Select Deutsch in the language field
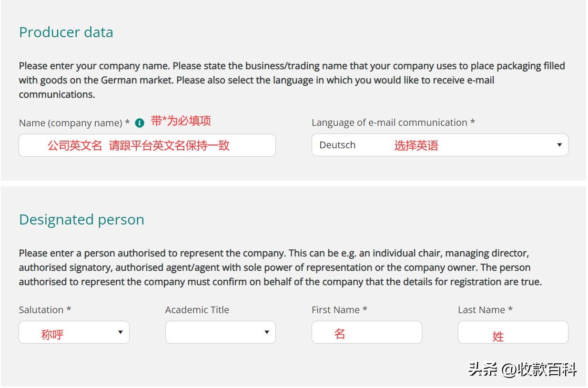This screenshot has width=588, height=388. coord(337,144)
